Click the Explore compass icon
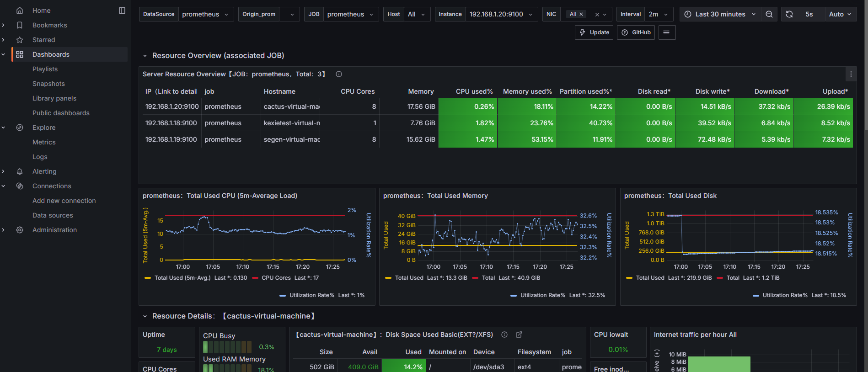The image size is (868, 372). click(x=20, y=128)
